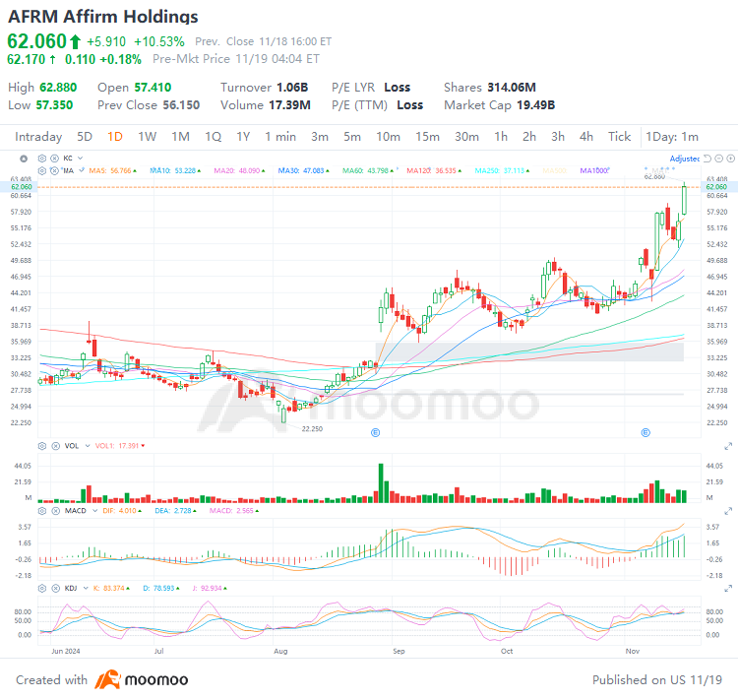Click the DEA: 2.728 value label
The height and width of the screenshot is (700, 738).
click(175, 511)
